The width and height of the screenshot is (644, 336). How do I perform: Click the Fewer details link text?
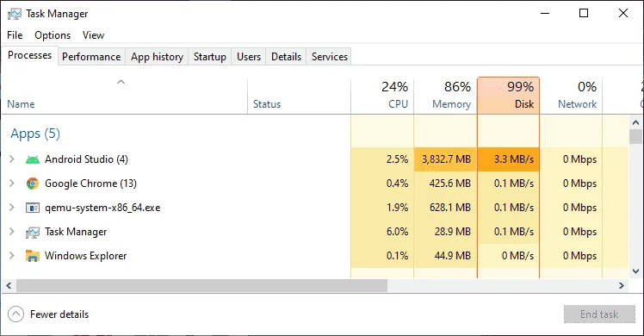[x=59, y=314]
